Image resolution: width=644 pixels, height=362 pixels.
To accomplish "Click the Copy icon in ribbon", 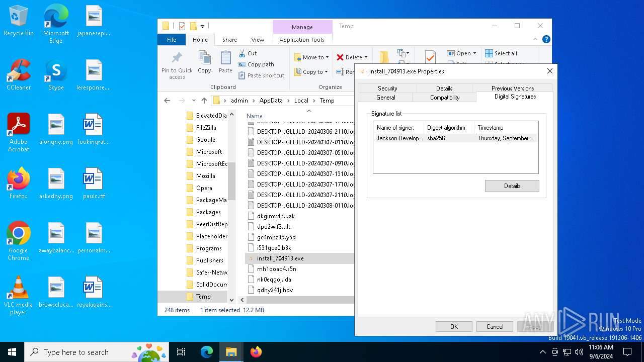I will (x=204, y=57).
